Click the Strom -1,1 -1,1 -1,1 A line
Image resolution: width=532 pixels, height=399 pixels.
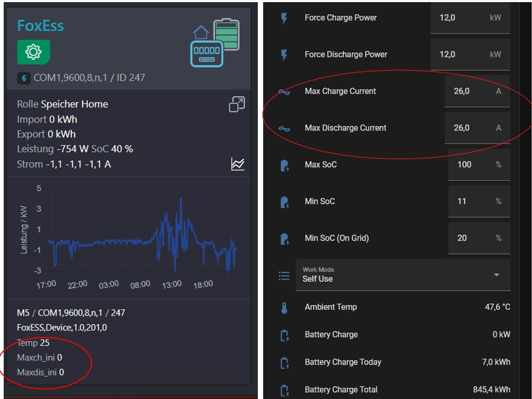point(64,164)
